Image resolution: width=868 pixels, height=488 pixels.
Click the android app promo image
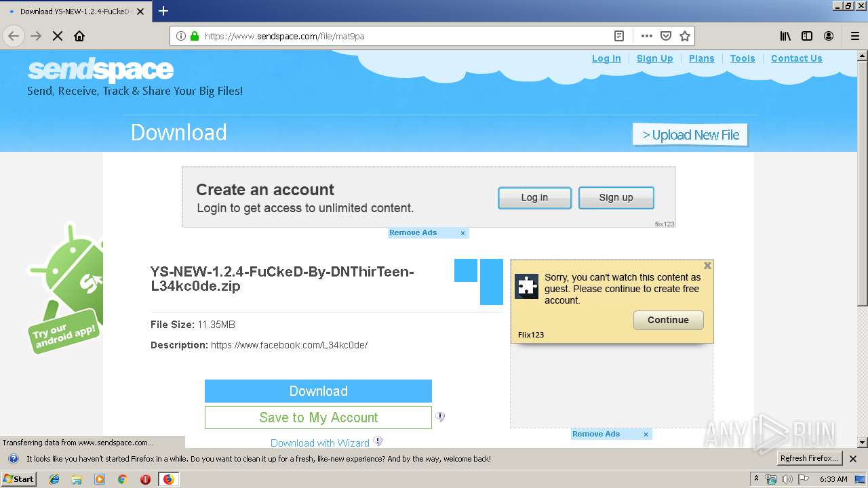(x=66, y=288)
